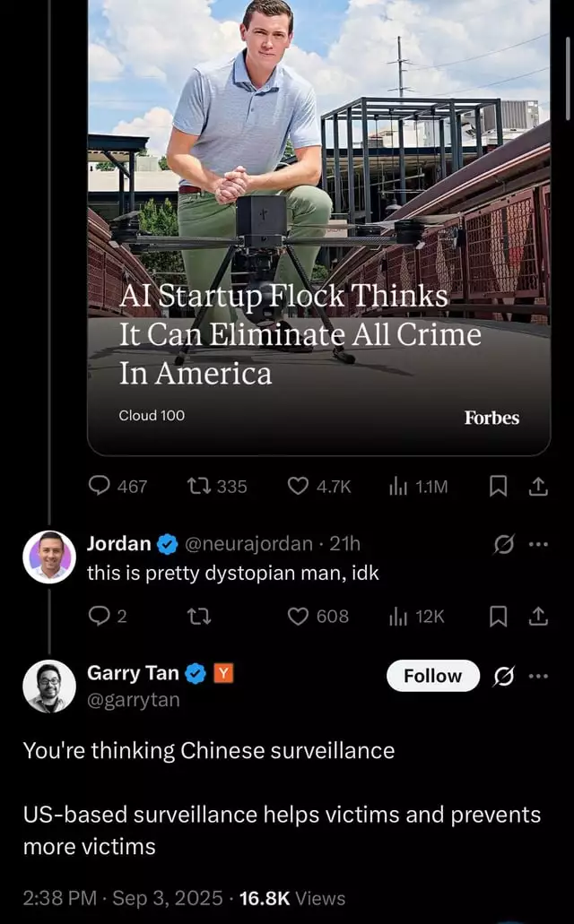The image size is (574, 924).
Task: Share the Forbes article post
Action: click(538, 486)
